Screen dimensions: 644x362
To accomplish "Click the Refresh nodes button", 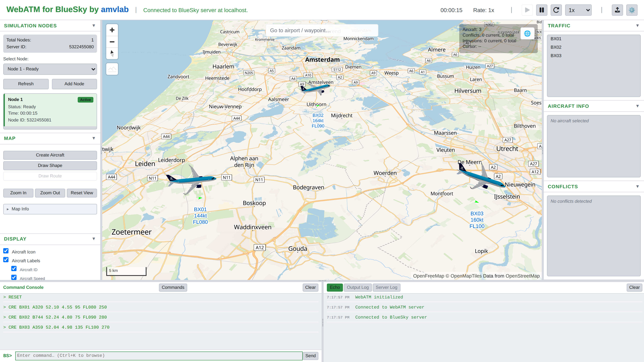I will tap(26, 84).
